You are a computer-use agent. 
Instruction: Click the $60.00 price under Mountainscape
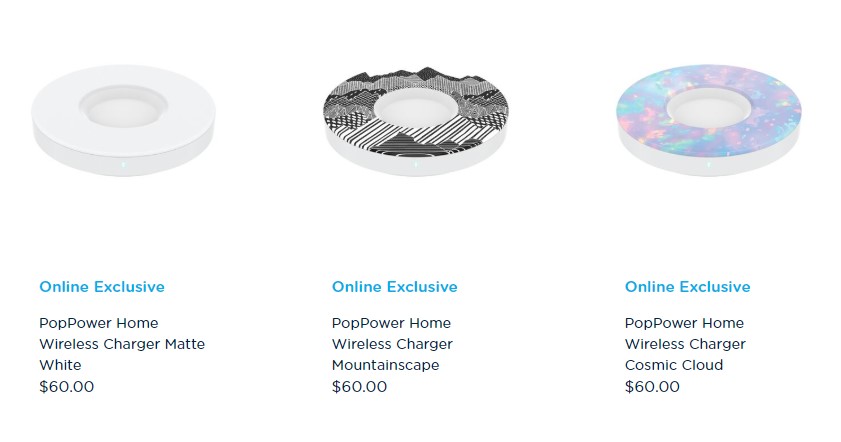(359, 386)
